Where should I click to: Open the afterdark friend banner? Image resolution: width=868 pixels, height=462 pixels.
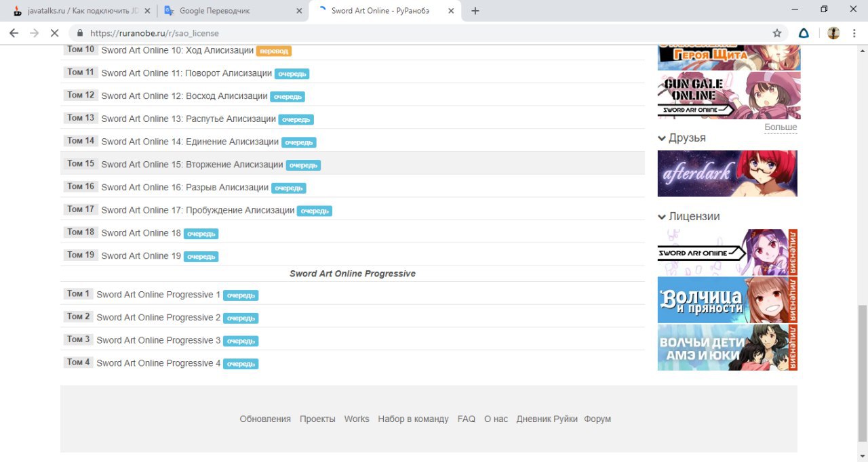point(728,173)
